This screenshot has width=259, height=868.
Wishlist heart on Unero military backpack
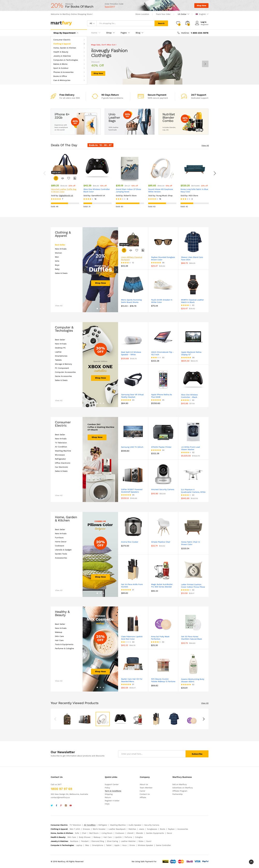(136, 250)
